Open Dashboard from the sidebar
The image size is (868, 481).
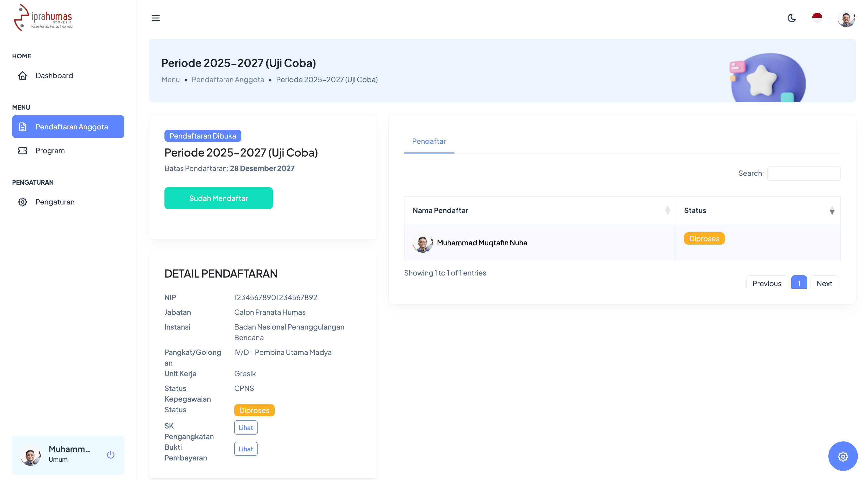(54, 75)
